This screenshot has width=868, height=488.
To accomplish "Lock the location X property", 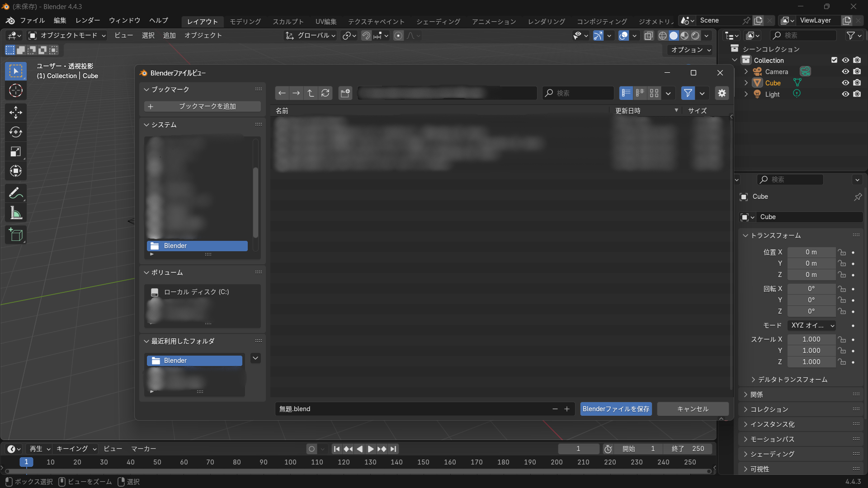I will tap(841, 252).
